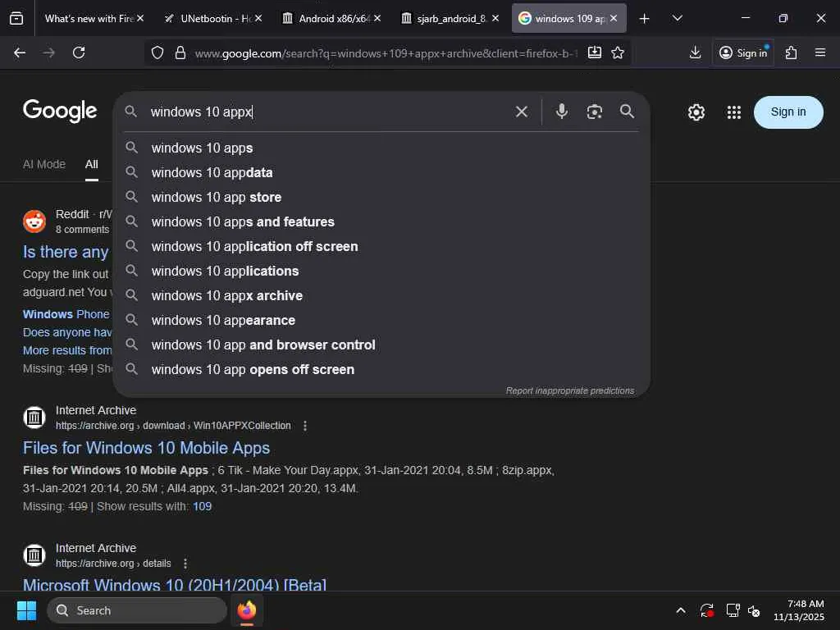Open Microsoft Windows 10 (20H1/2004) result

tap(175, 584)
